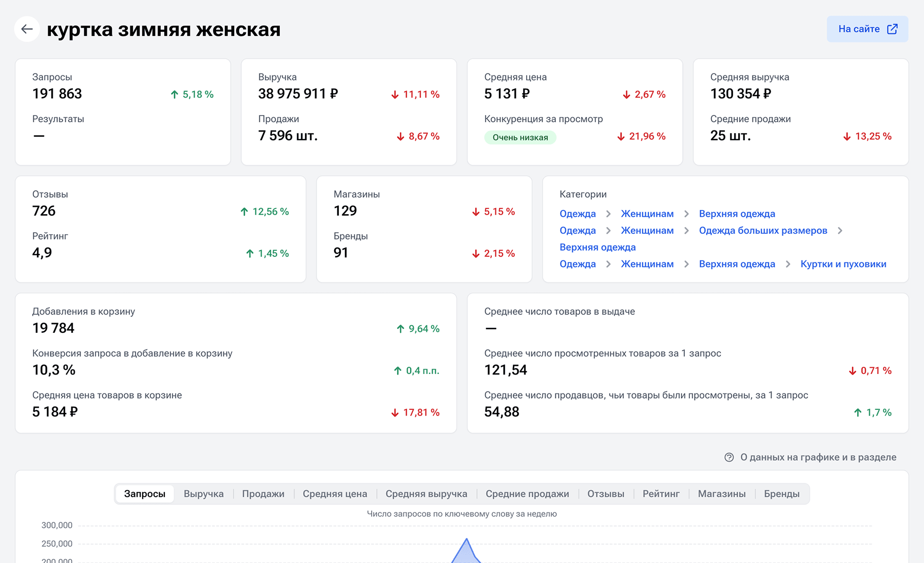Switch to the Бренды chart tab
The width and height of the screenshot is (924, 563).
(x=781, y=494)
